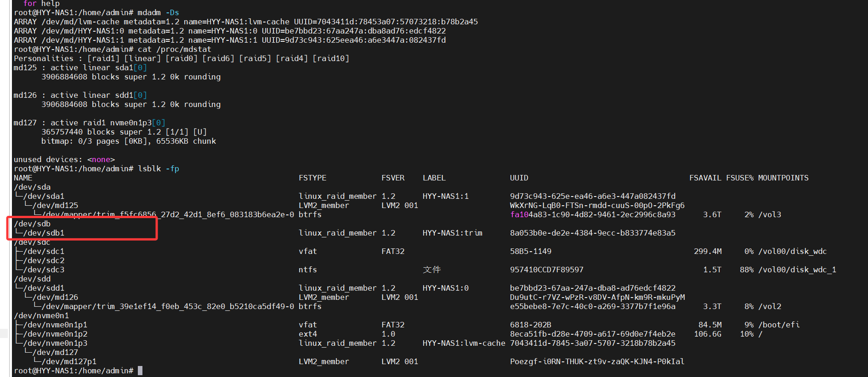Click the /boot/efi mount point text
The width and height of the screenshot is (868, 377).
coord(779,325)
